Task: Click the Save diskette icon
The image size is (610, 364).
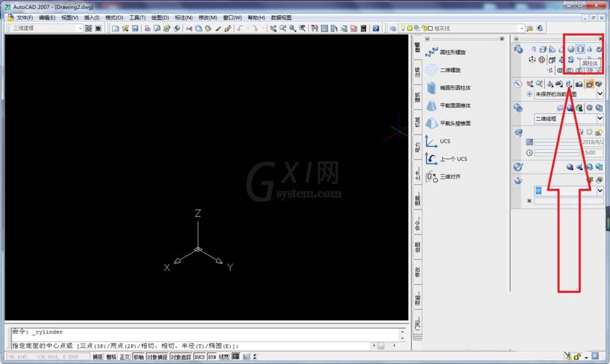Action: 135,29
